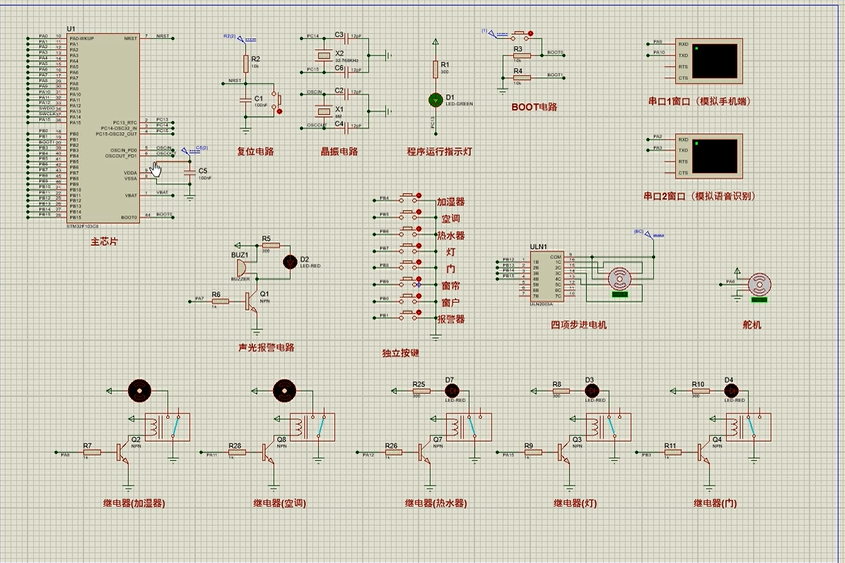
Task: Click the 复位电路 label
Action: coord(255,151)
